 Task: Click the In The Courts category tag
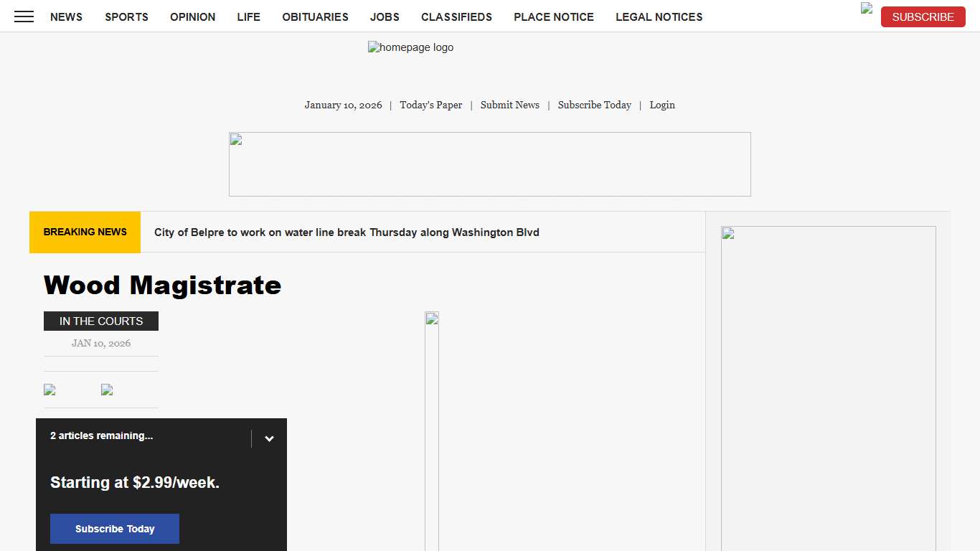click(x=101, y=321)
